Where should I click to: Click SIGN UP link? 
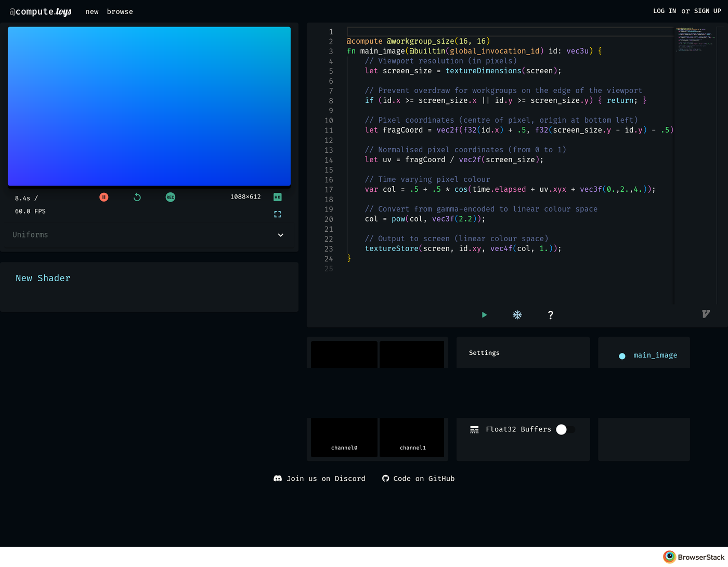point(708,11)
